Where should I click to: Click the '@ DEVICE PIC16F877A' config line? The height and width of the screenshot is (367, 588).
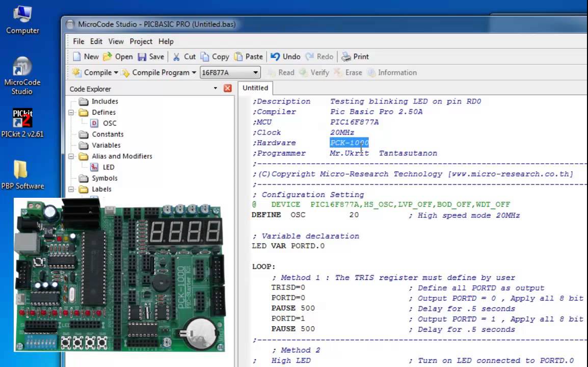tap(381, 204)
